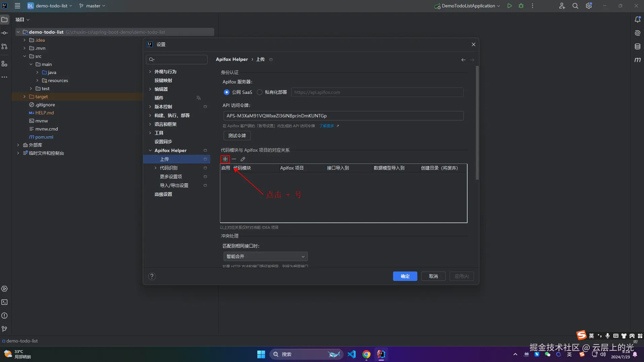
Task: Select the 公网 SaaS radio button
Action: pyautogui.click(x=227, y=92)
